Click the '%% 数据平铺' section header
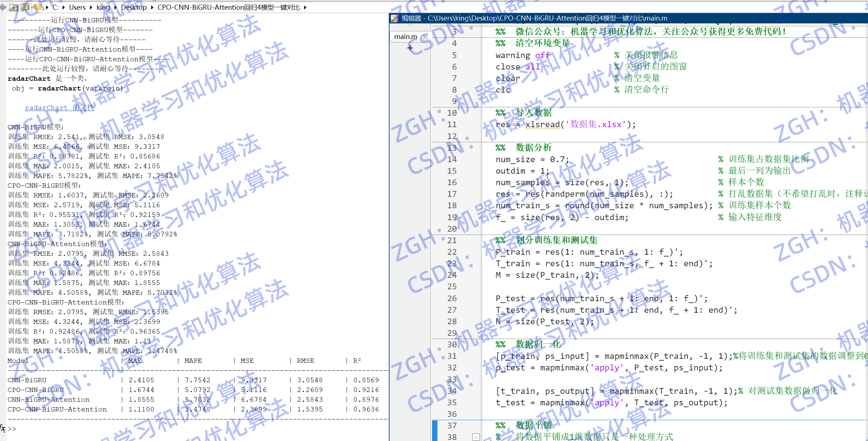The image size is (868, 441). coord(523,426)
